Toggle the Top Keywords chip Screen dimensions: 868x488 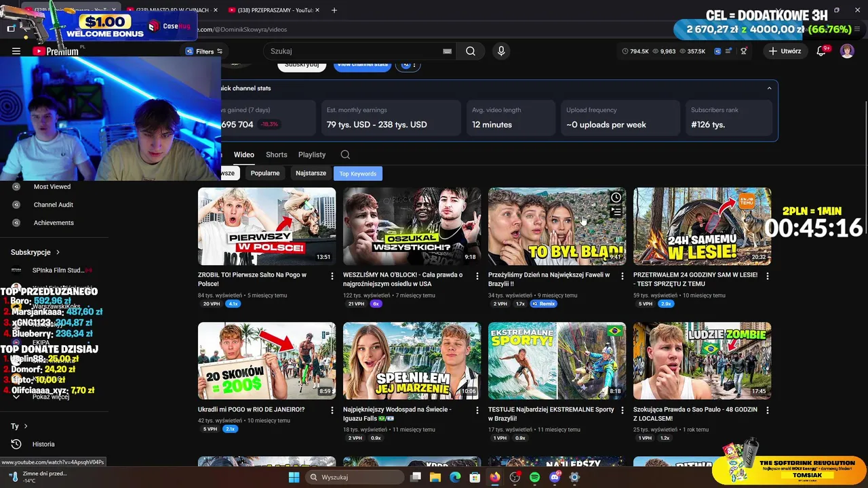pyautogui.click(x=358, y=174)
